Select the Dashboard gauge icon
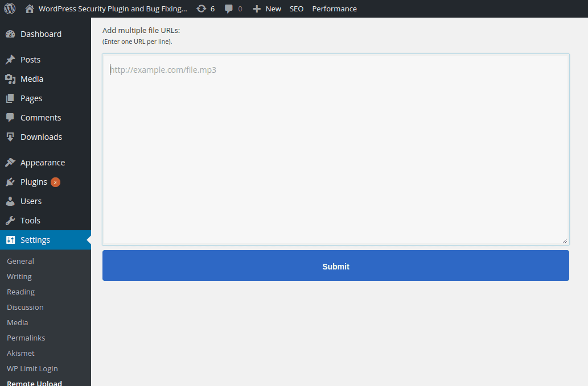Viewport: 588px width, 386px height. (x=10, y=34)
